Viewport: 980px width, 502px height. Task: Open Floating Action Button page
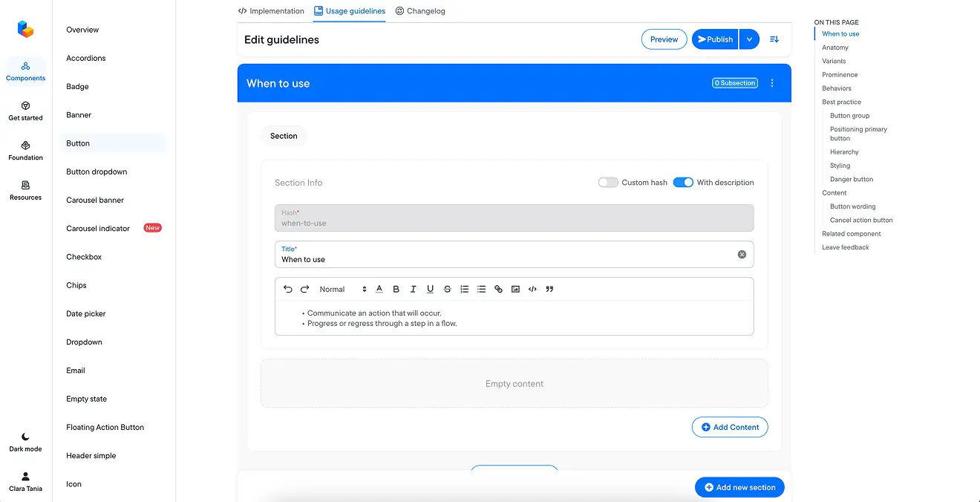pos(105,428)
